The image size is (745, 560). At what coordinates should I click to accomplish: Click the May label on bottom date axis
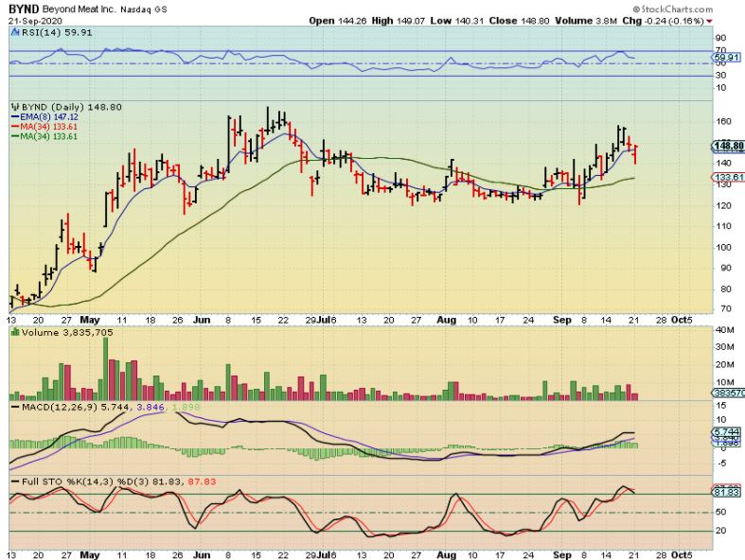[x=89, y=554]
